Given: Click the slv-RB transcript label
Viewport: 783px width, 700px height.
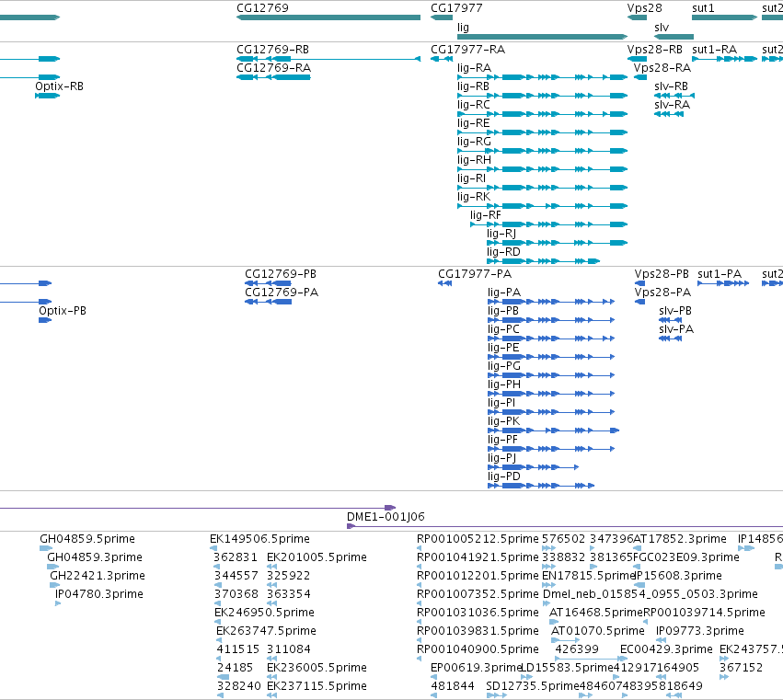Looking at the screenshot, I should pos(671,86).
